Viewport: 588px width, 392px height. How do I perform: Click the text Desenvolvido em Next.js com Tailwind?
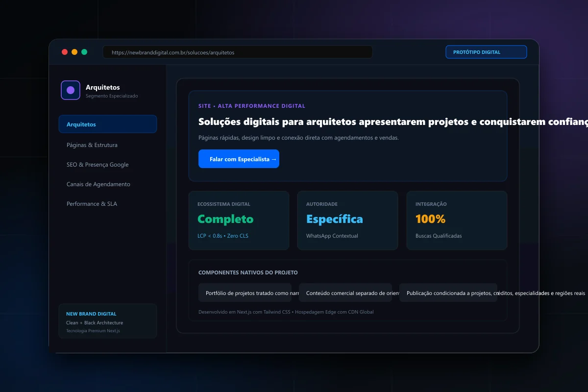tap(286, 312)
